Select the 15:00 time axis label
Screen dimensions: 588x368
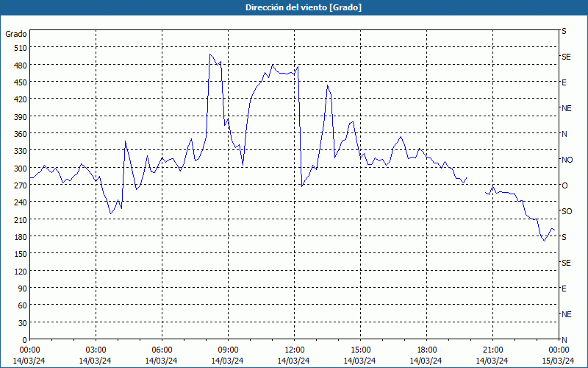[360, 350]
